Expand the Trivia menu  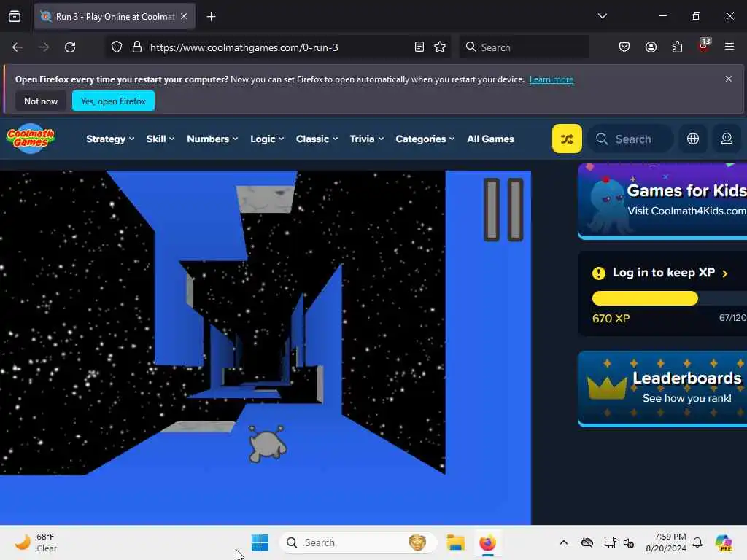(x=366, y=139)
